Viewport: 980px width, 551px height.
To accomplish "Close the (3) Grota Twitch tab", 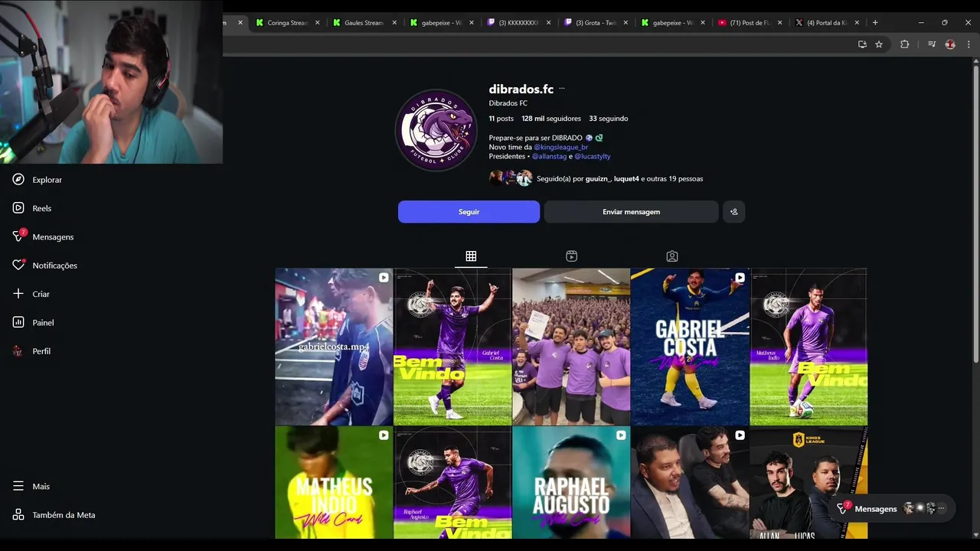I will pos(626,23).
